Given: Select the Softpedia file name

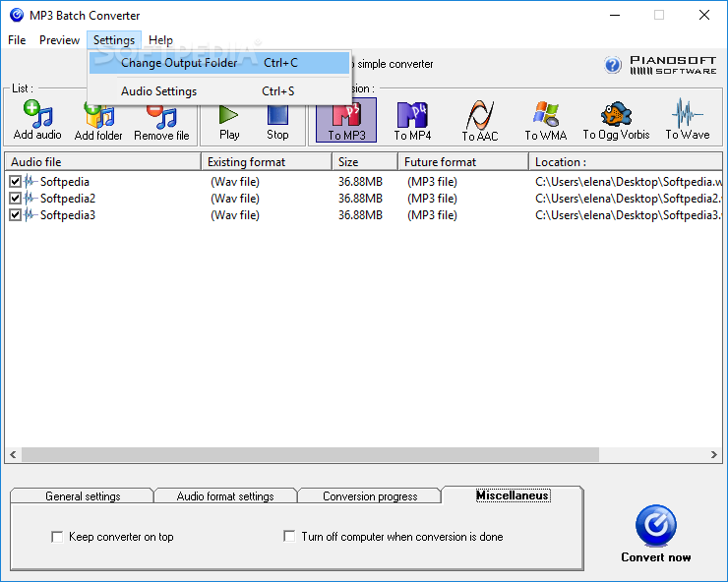Looking at the screenshot, I should pyautogui.click(x=65, y=182).
